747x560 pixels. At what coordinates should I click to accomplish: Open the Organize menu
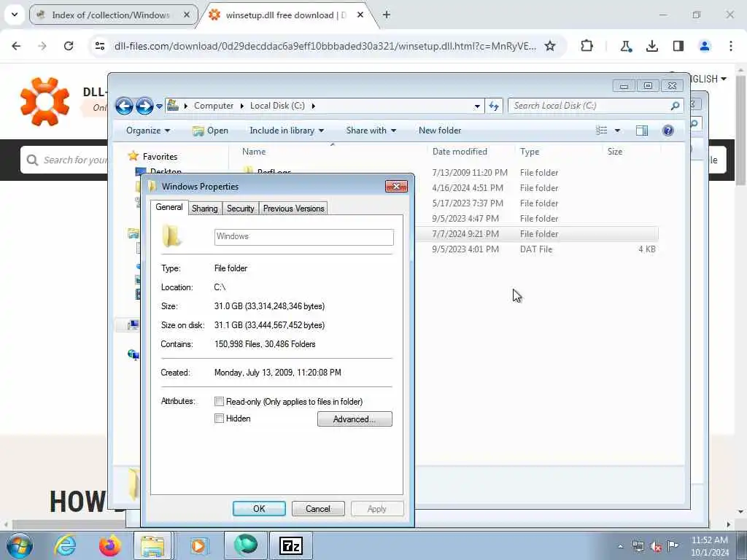pyautogui.click(x=147, y=131)
